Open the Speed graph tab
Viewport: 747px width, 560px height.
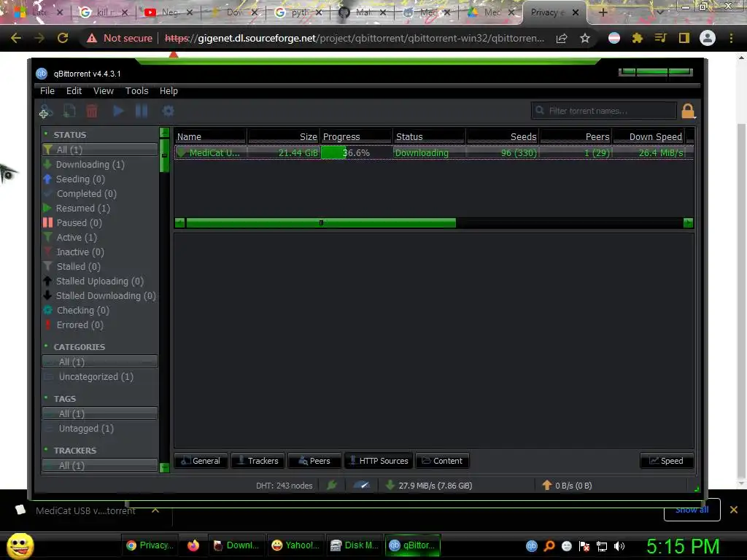pos(667,461)
